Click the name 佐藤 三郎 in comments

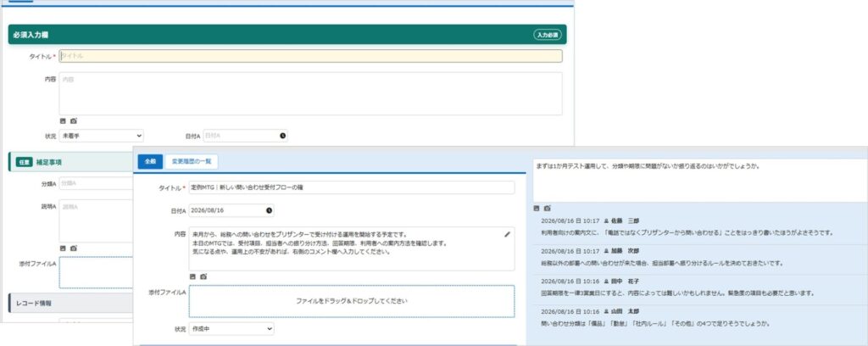[625, 220]
